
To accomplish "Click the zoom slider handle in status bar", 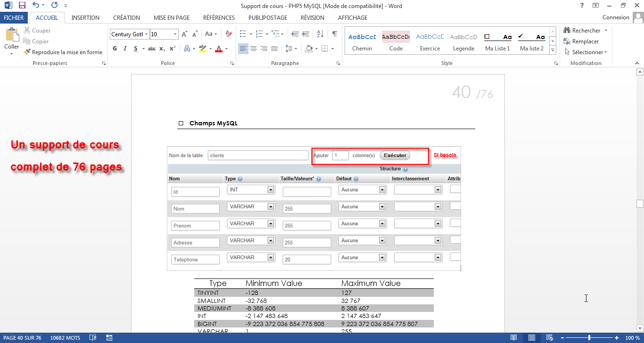I will [589, 338].
